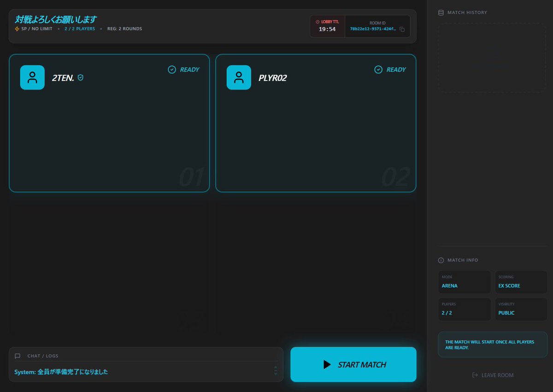553x392 pixels.
Task: Click the ARENA mode value
Action: click(x=450, y=286)
